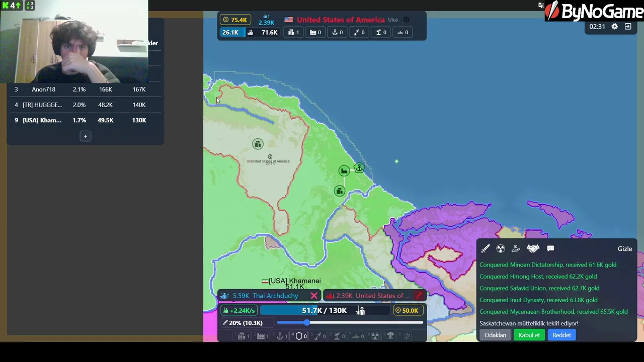Click the exit game icon
Viewport: 644px width, 362px height.
pyautogui.click(x=628, y=27)
